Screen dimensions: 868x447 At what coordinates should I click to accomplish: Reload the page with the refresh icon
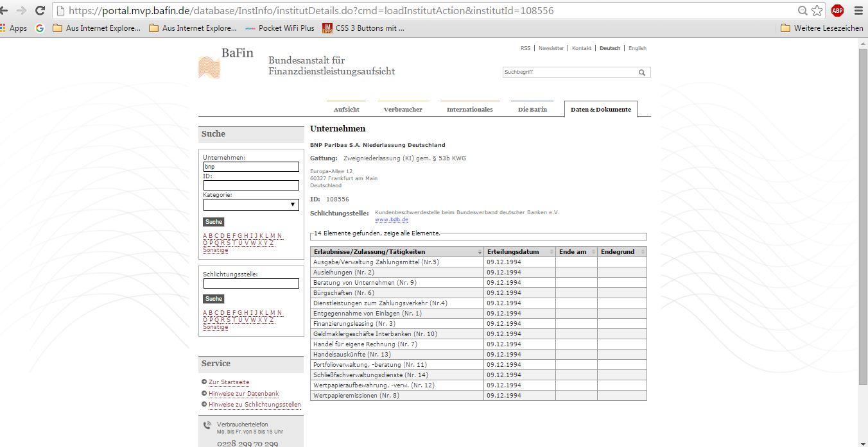coord(40,10)
